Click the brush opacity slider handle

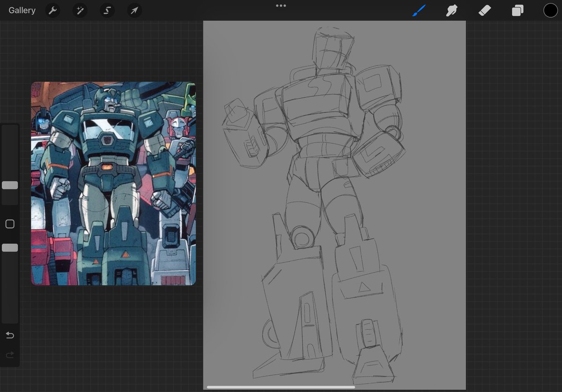pos(10,247)
